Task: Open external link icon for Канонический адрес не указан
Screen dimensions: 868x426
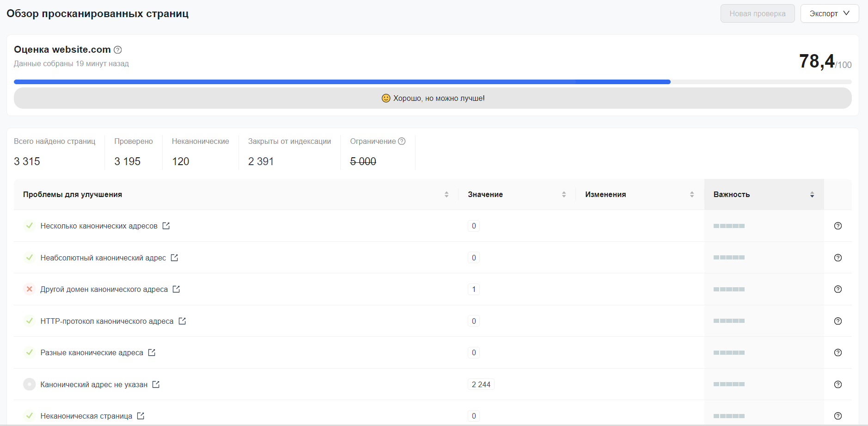Action: (x=156, y=384)
